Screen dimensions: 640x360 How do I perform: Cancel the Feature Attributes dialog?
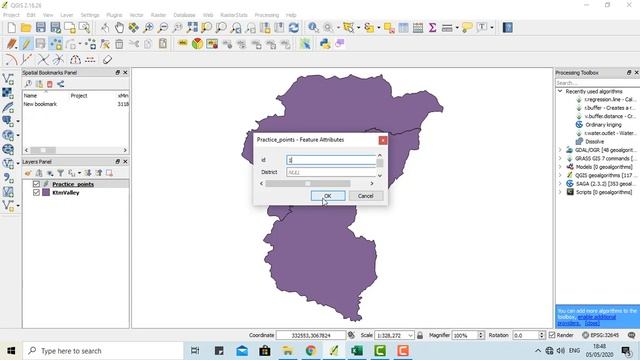366,196
